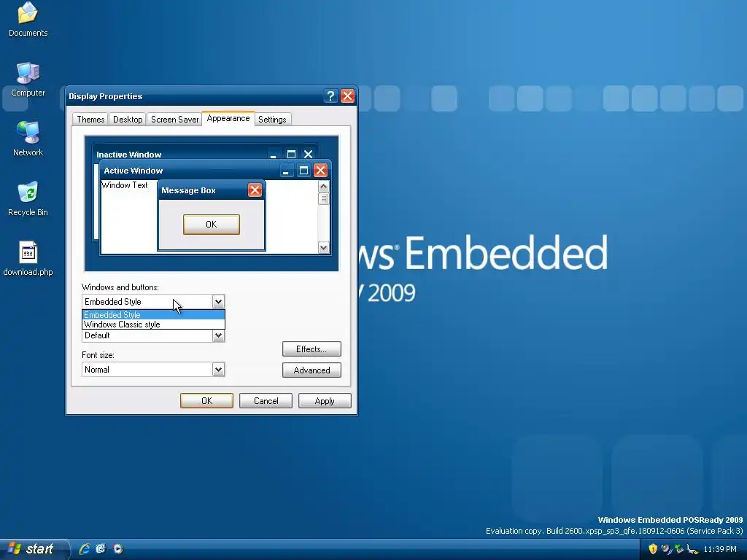This screenshot has height=560, width=747.
Task: Click the taskbar clock showing 11:39 PM
Action: pos(720,549)
